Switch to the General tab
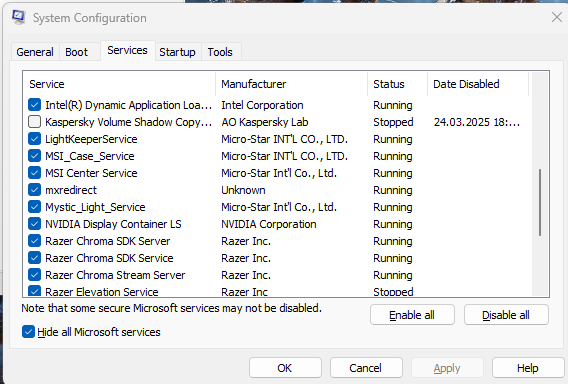This screenshot has width=568, height=384. tap(35, 52)
